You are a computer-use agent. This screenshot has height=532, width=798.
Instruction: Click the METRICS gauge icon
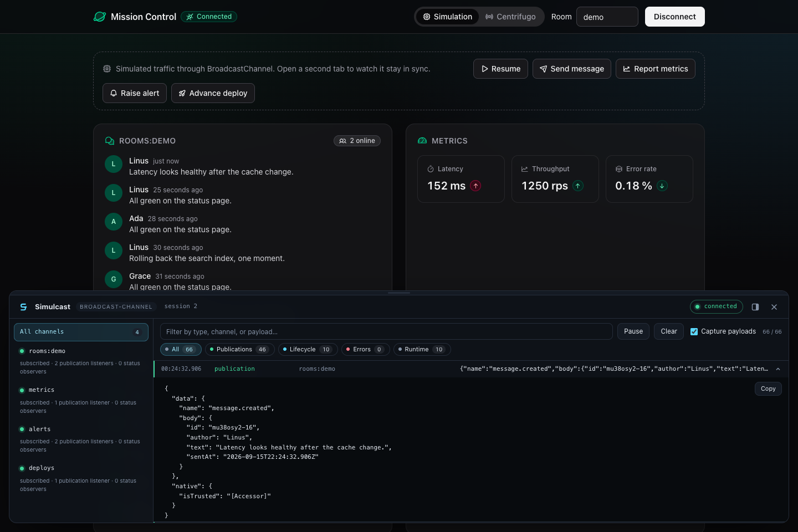[x=422, y=141]
